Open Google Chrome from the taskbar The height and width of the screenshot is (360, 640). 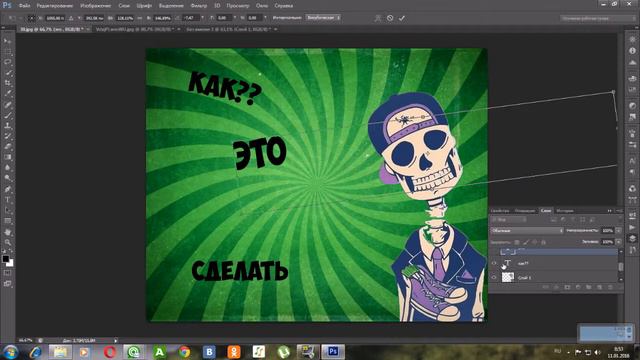(184, 352)
